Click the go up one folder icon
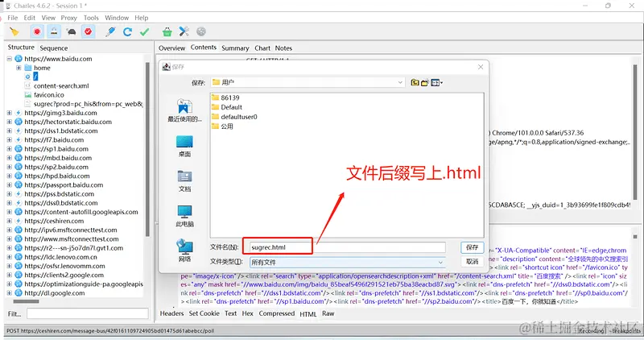 pyautogui.click(x=415, y=83)
